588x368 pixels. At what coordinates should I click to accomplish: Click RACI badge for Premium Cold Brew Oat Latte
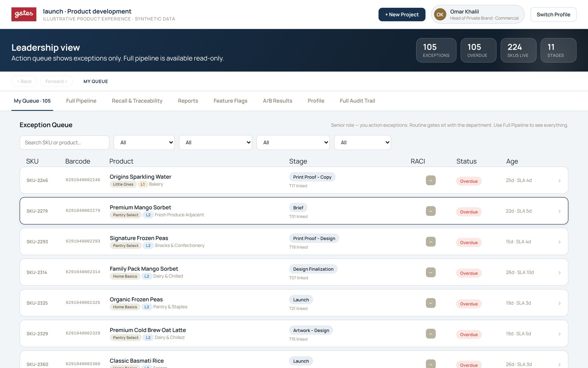[x=431, y=334]
